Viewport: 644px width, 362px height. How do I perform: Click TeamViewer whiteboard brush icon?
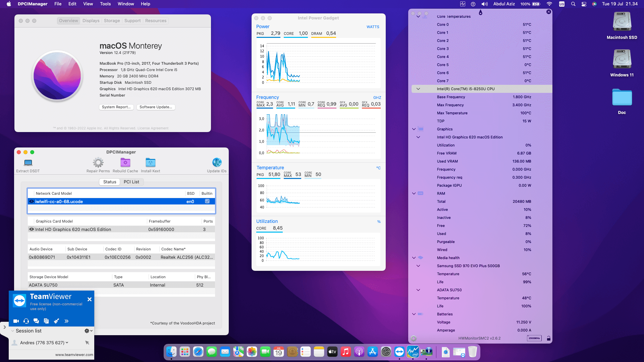tap(56, 321)
